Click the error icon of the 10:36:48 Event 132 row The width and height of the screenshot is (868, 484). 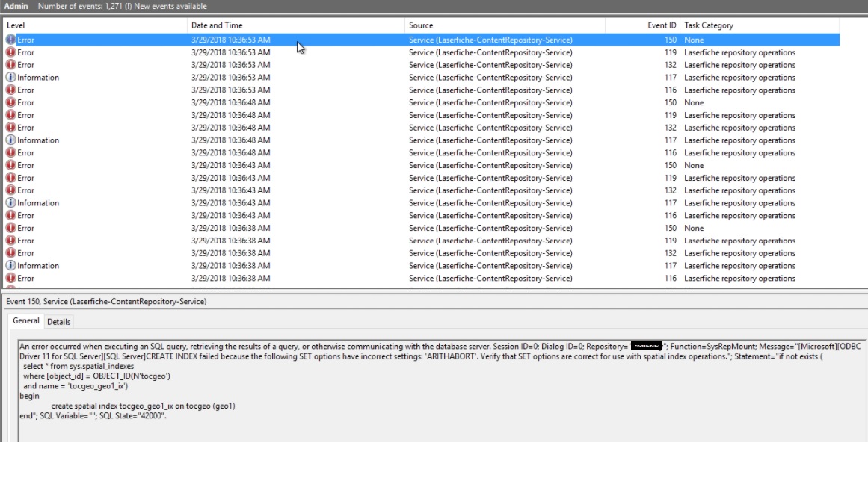(10, 128)
